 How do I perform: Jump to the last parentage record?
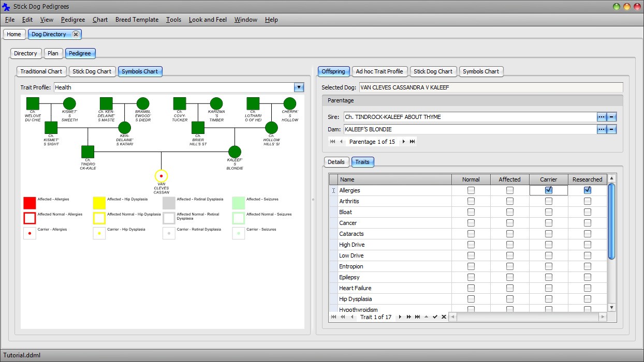(413, 142)
